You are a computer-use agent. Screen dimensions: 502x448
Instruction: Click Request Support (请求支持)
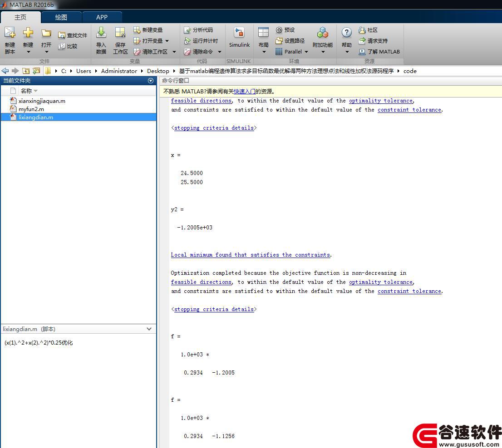click(373, 41)
